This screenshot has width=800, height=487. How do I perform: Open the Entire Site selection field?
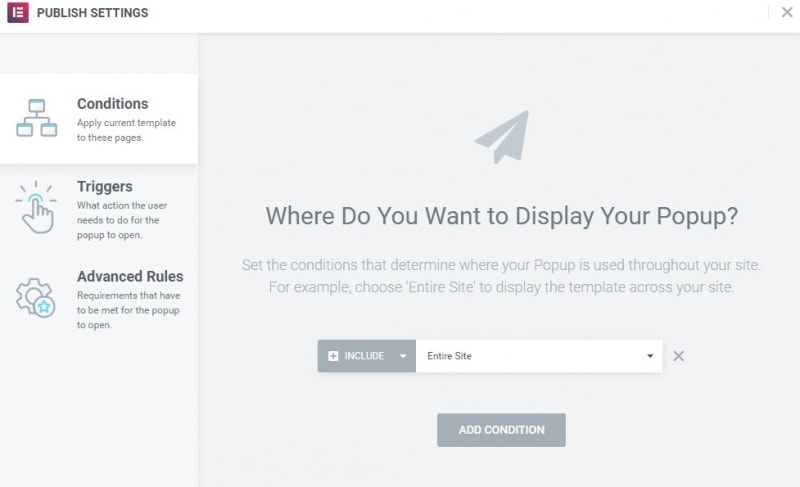tap(530, 356)
